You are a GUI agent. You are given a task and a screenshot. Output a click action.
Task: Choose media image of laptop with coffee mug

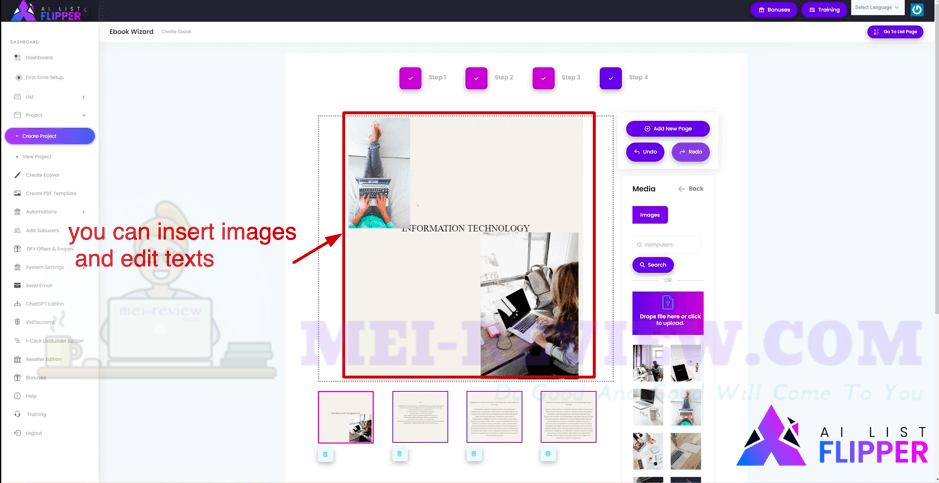648,407
